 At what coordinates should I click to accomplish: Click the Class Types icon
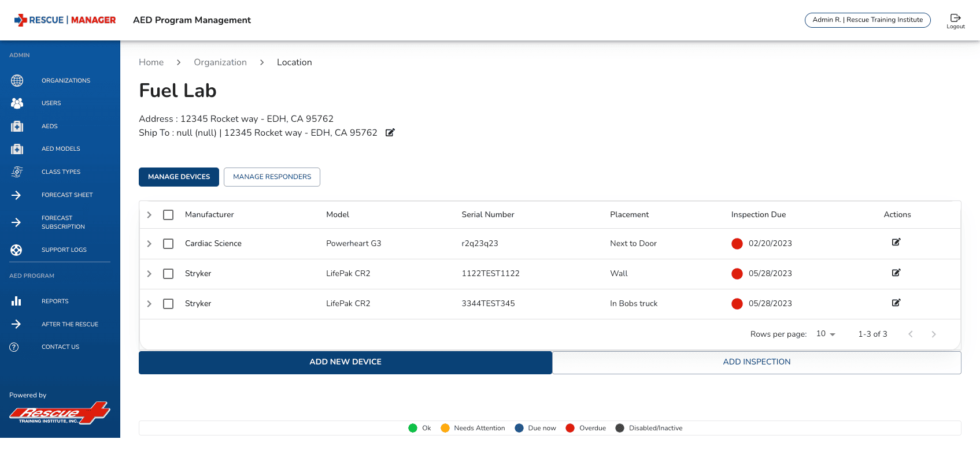pos(17,172)
